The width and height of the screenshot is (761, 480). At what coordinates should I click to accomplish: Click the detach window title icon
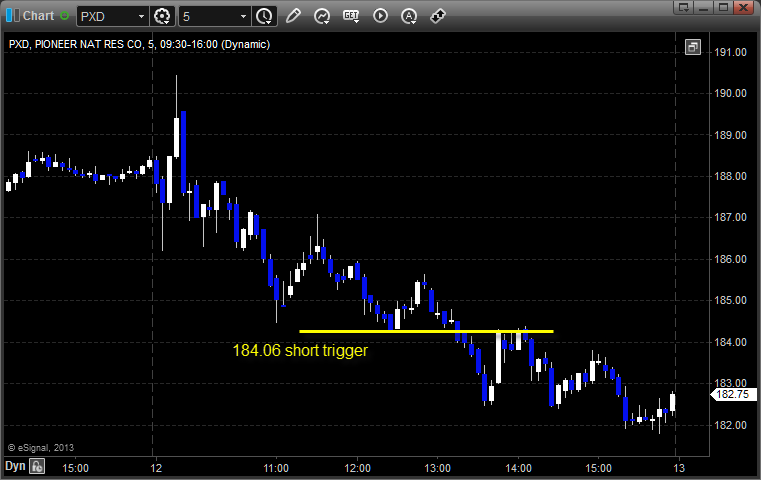[x=684, y=7]
